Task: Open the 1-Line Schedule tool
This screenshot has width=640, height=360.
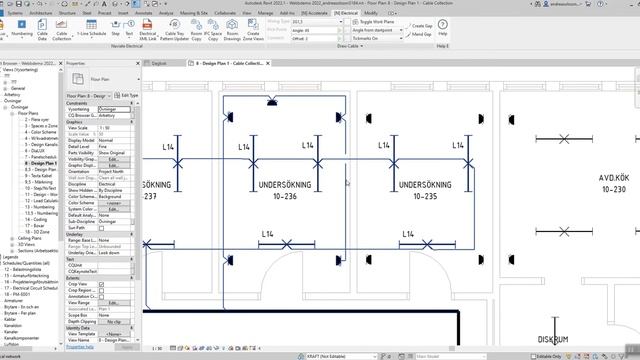Action: pos(91,28)
